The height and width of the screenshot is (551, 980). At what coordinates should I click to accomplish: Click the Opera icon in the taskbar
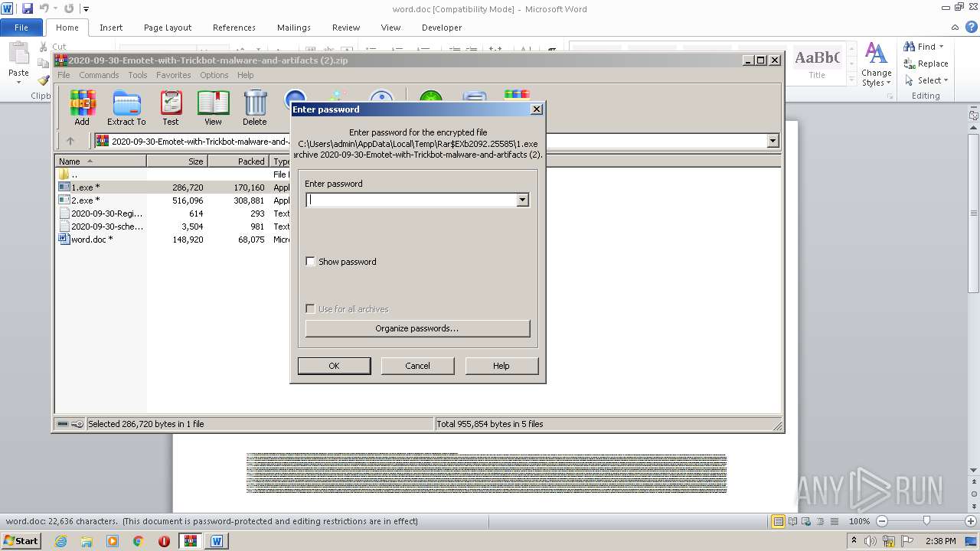(164, 541)
